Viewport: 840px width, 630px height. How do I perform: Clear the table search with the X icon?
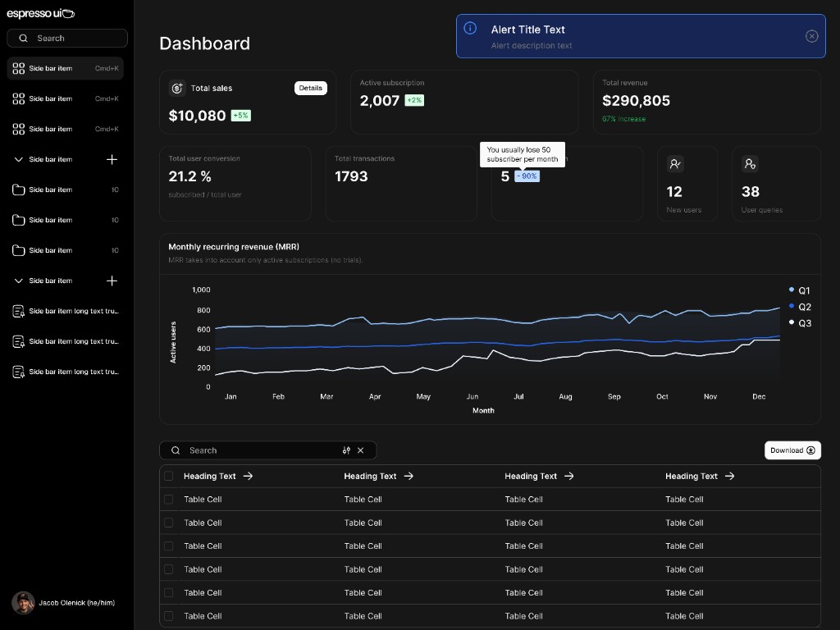click(x=361, y=450)
